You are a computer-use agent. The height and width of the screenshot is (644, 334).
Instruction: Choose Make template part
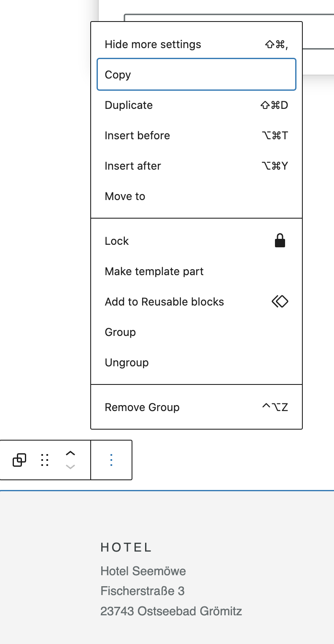click(x=197, y=271)
